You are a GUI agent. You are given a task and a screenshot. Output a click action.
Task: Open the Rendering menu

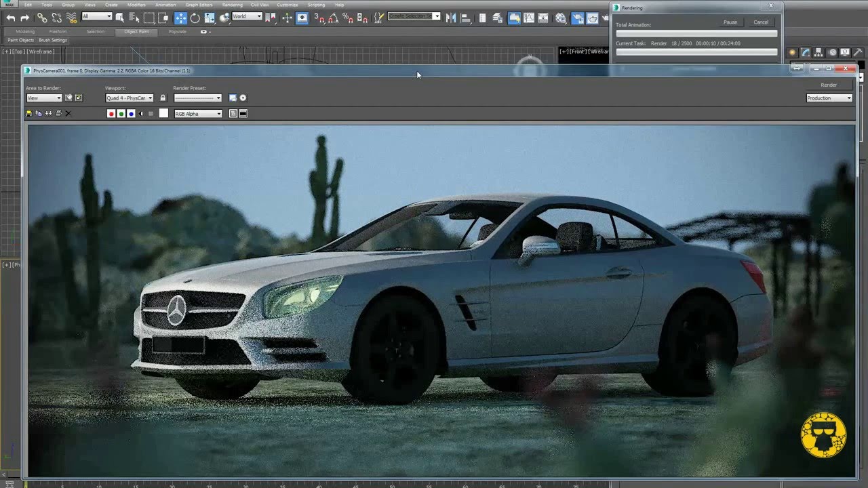tap(233, 5)
